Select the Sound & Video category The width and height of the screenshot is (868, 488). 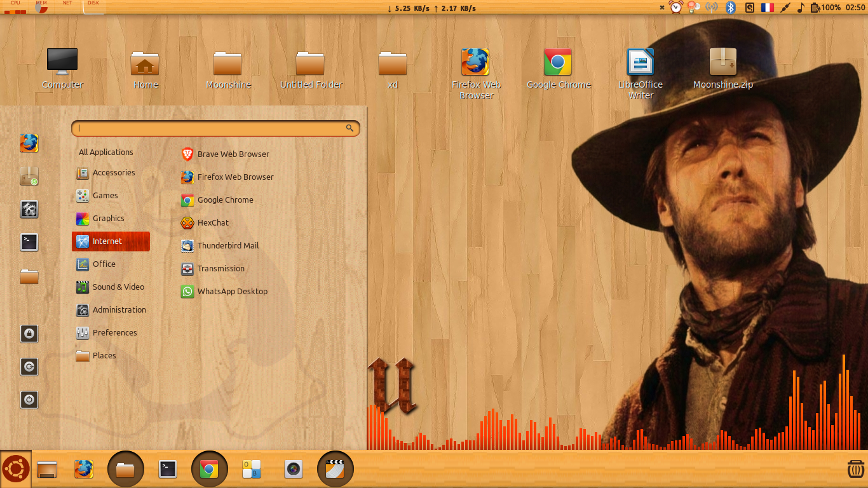(x=111, y=287)
